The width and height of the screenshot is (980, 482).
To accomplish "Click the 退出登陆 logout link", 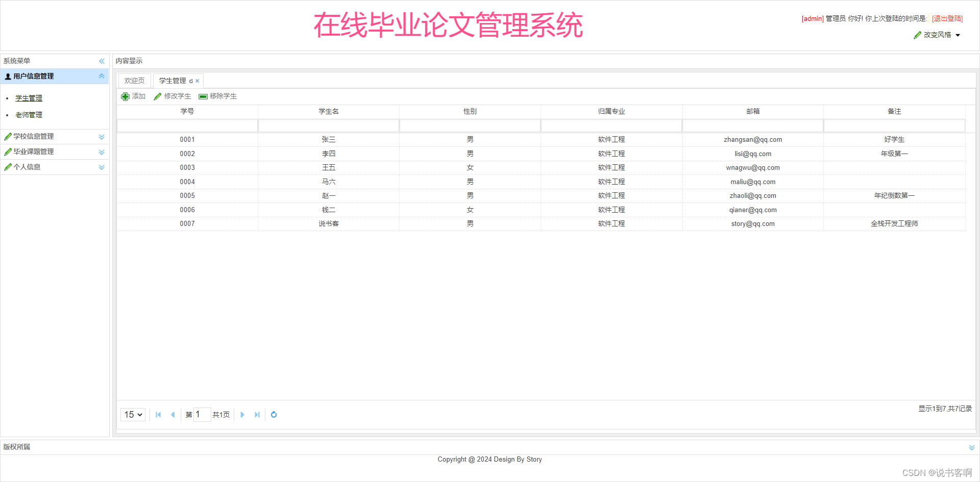I will [x=947, y=19].
